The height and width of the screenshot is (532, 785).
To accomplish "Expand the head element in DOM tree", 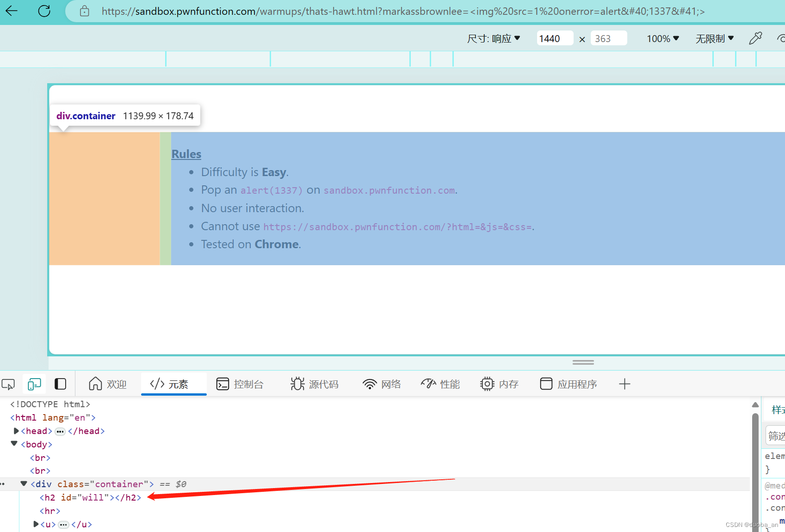I will click(16, 431).
